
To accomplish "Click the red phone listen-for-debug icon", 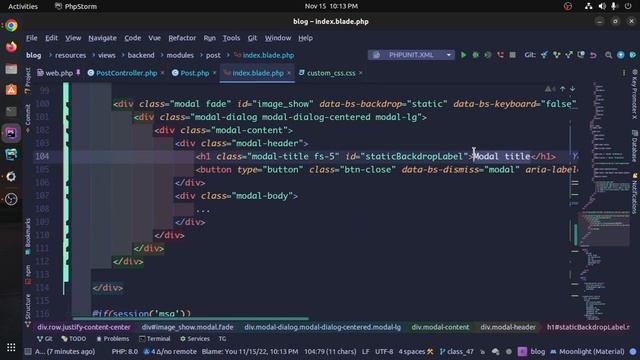I will 500,55.
